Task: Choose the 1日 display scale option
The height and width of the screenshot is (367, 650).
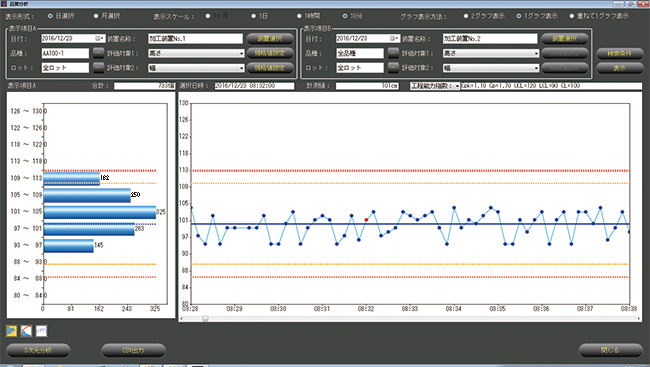Action: click(x=253, y=16)
